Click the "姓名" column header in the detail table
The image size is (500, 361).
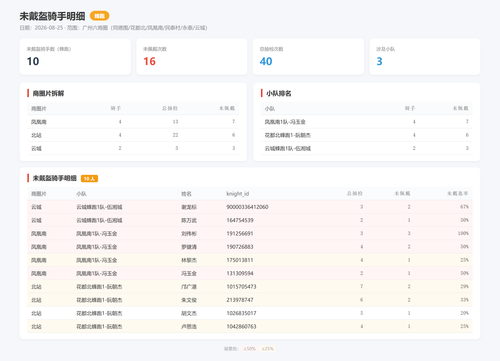click(186, 194)
